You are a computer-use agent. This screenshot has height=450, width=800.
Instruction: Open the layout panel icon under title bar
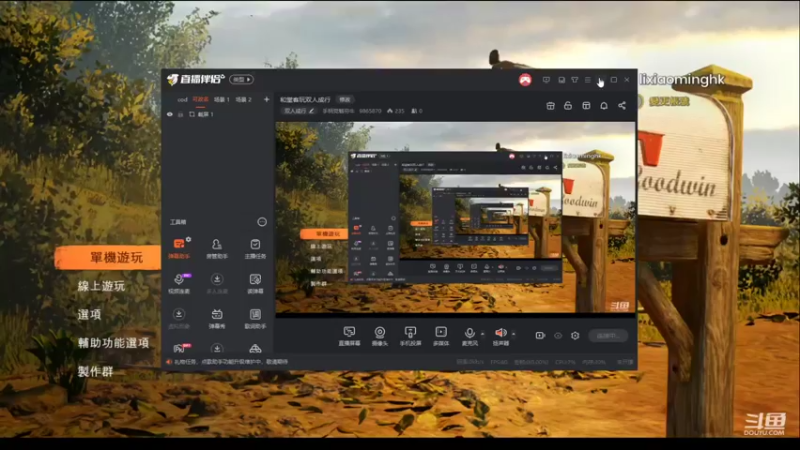pos(586,106)
